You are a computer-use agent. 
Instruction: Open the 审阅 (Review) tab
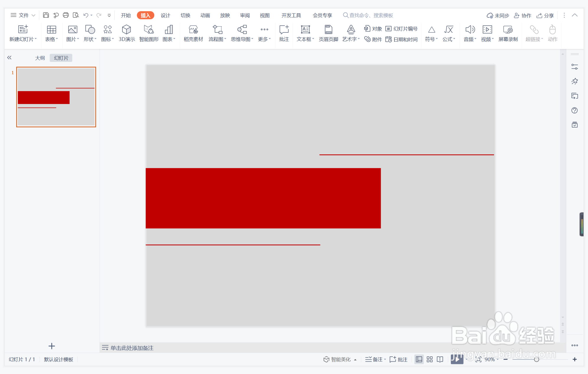pos(245,15)
